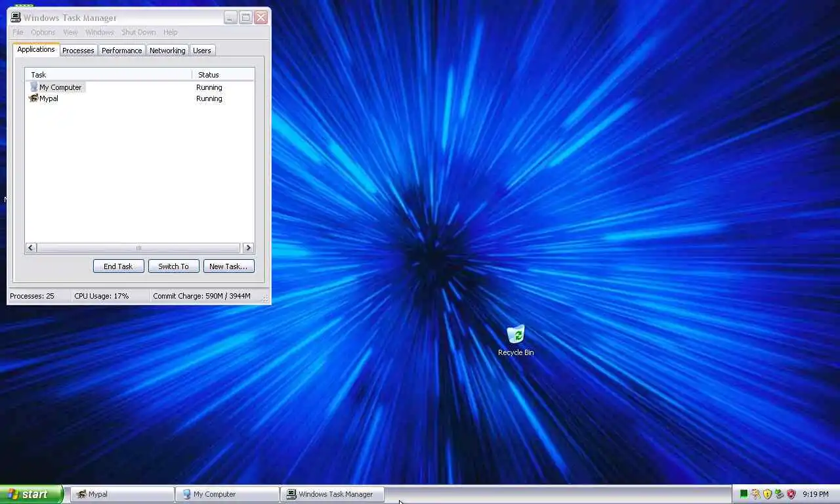Click the left arrow of the horizontal scrollbar
This screenshot has height=504, width=840.
click(31, 248)
